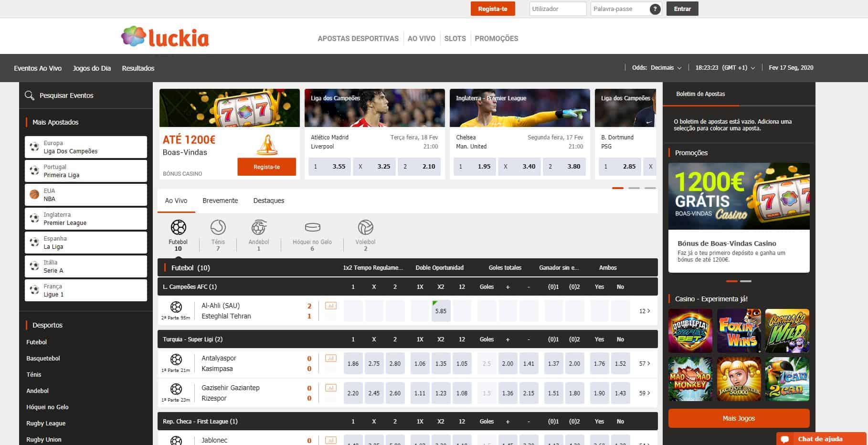Open Basquetebol in Desportos list
This screenshot has height=445, width=868.
pyautogui.click(x=43, y=358)
